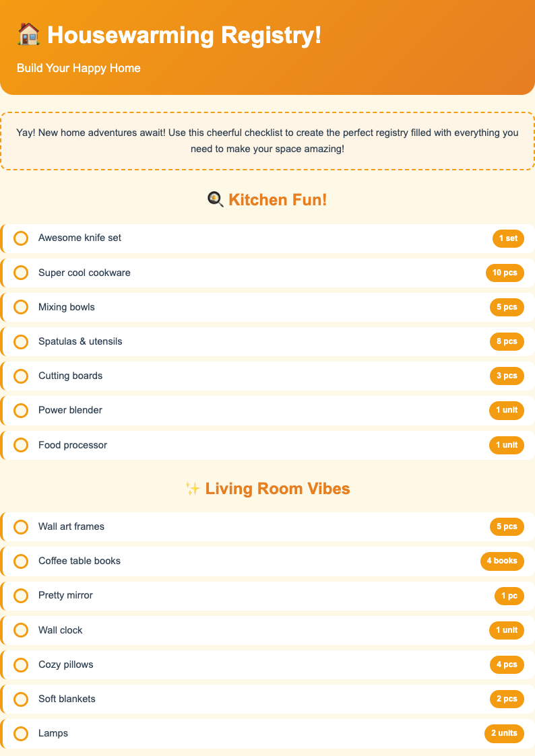Check the circle beside Pretty mirror

(x=21, y=596)
